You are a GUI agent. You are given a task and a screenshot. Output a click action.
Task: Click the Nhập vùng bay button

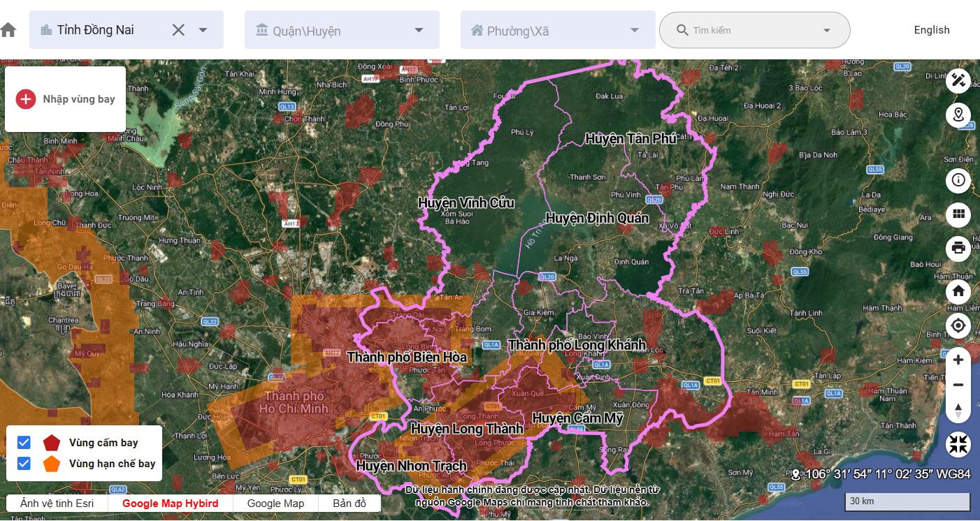coord(66,99)
